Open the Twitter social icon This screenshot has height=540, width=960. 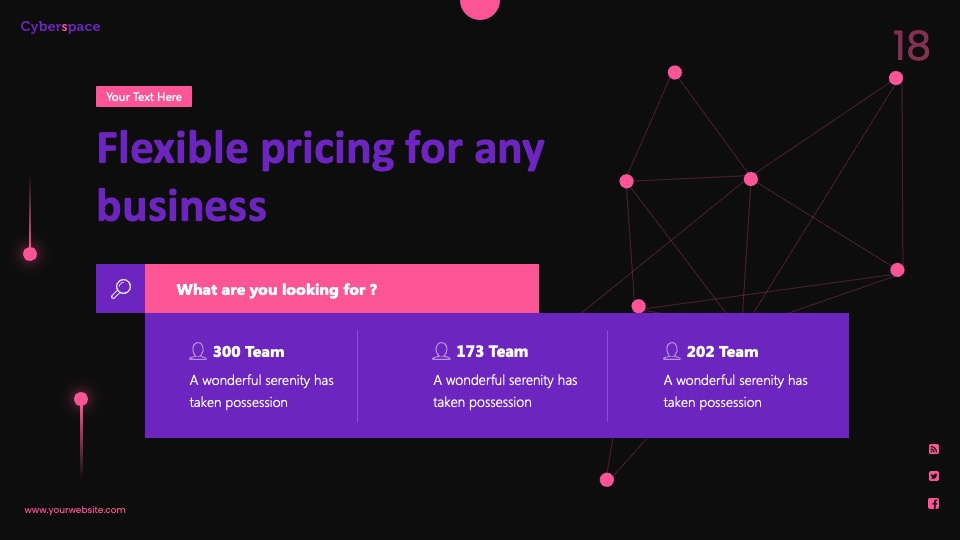click(x=934, y=476)
